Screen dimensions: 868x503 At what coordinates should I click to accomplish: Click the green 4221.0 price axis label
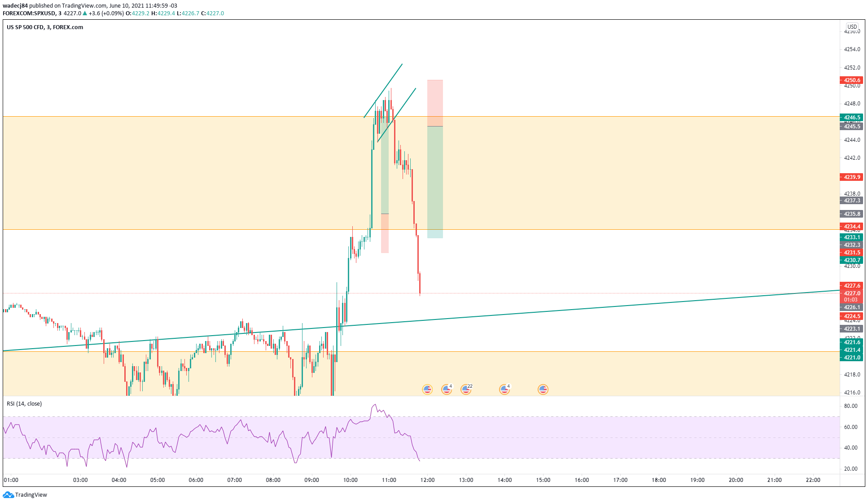851,358
